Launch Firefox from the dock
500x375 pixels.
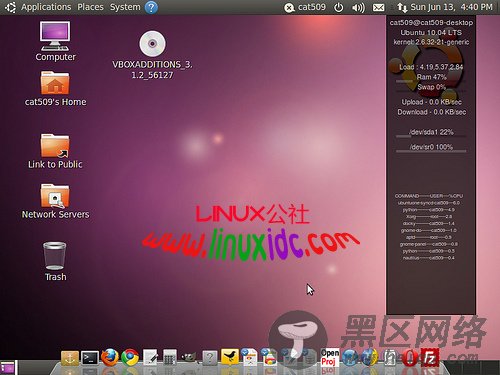coord(110,357)
